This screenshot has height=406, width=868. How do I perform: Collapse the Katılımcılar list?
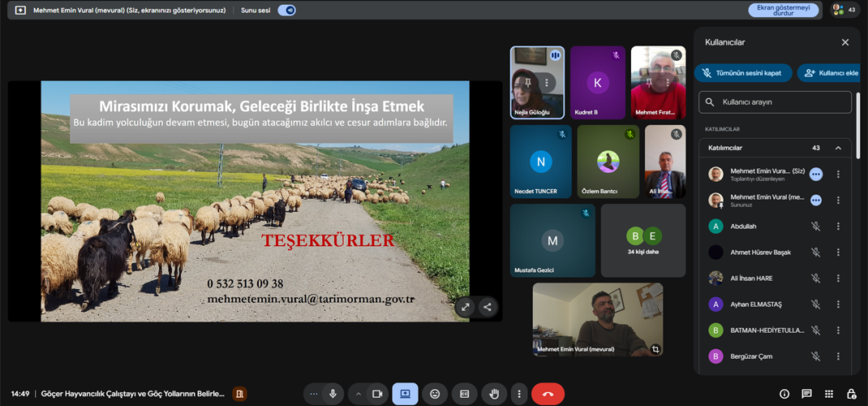[x=838, y=148]
